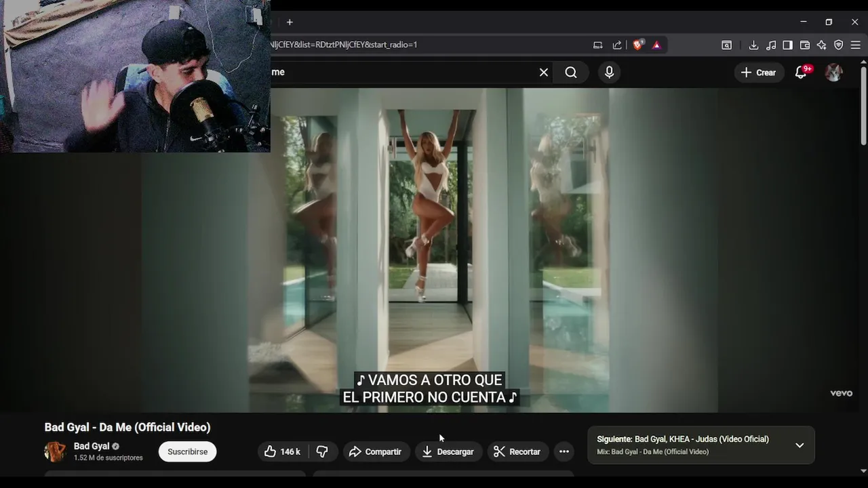The height and width of the screenshot is (488, 868).
Task: Click the Crear button
Action: pos(759,73)
